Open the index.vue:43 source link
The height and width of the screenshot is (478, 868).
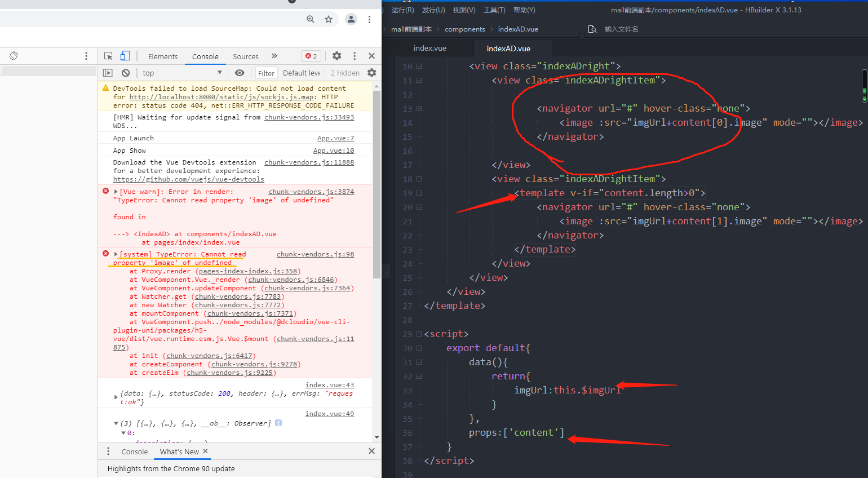pyautogui.click(x=330, y=385)
